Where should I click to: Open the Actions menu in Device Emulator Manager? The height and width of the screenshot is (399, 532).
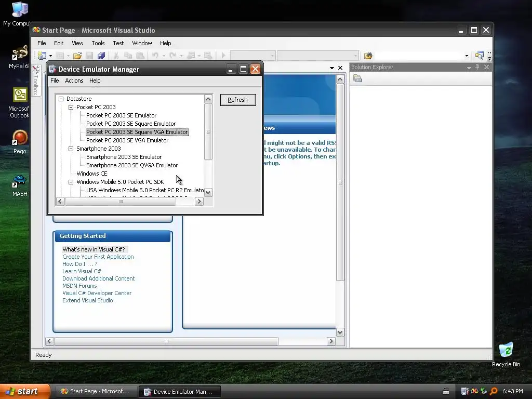[74, 81]
